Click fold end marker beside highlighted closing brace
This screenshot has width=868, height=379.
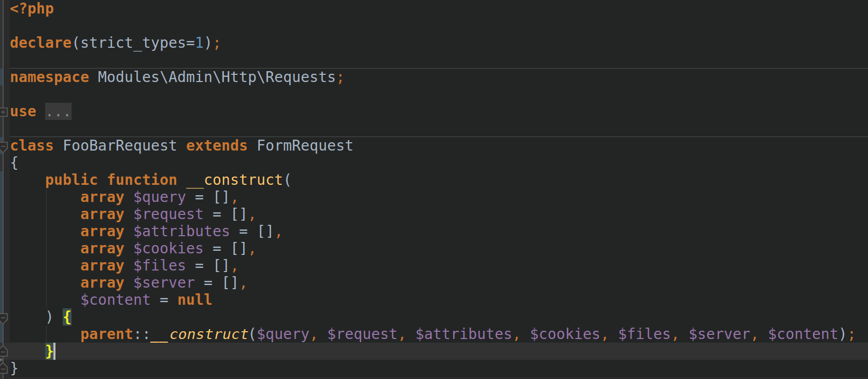3,351
